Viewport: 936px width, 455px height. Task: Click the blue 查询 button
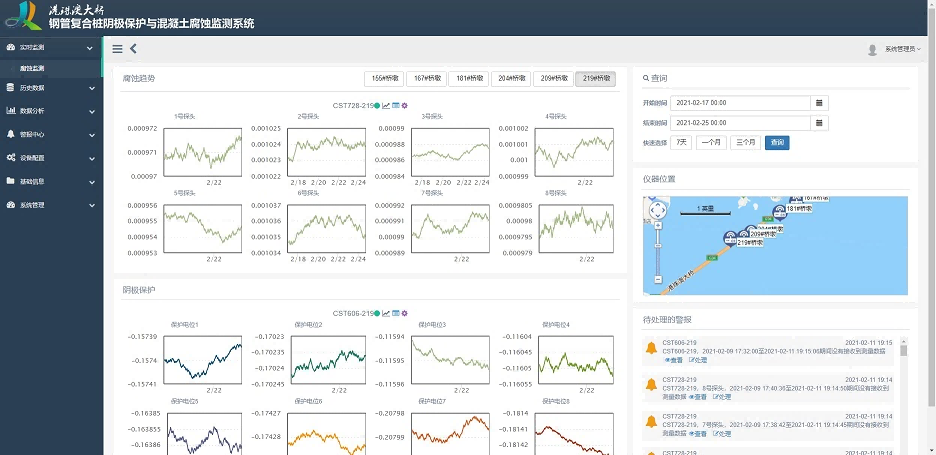coord(776,143)
